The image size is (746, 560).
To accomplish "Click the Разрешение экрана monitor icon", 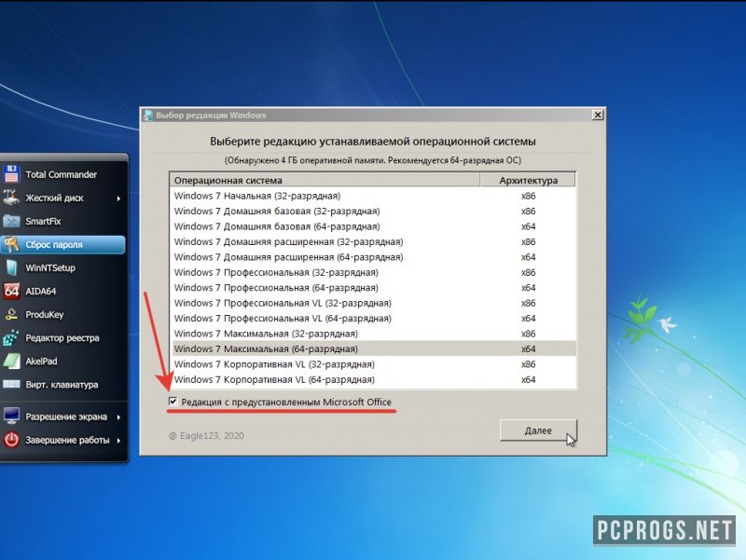I will point(11,417).
